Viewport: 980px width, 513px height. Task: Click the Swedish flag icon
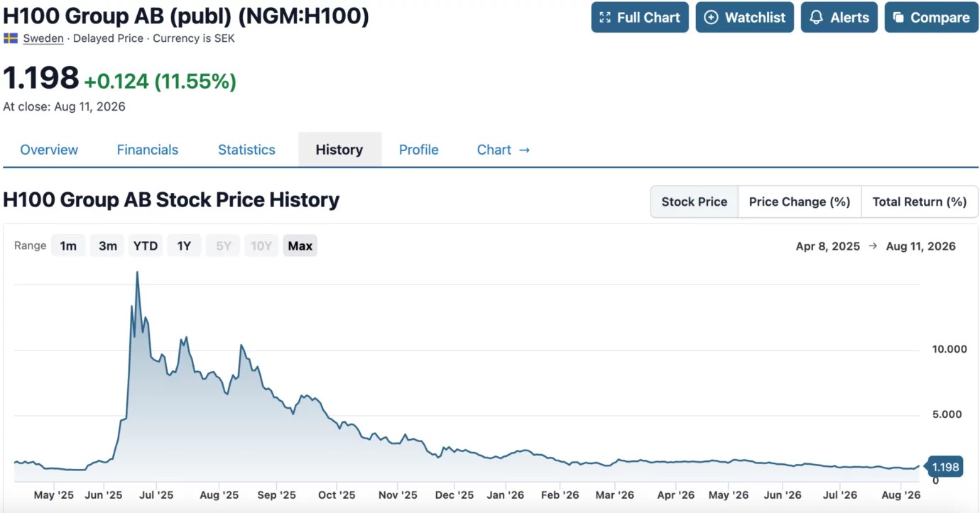tap(11, 38)
